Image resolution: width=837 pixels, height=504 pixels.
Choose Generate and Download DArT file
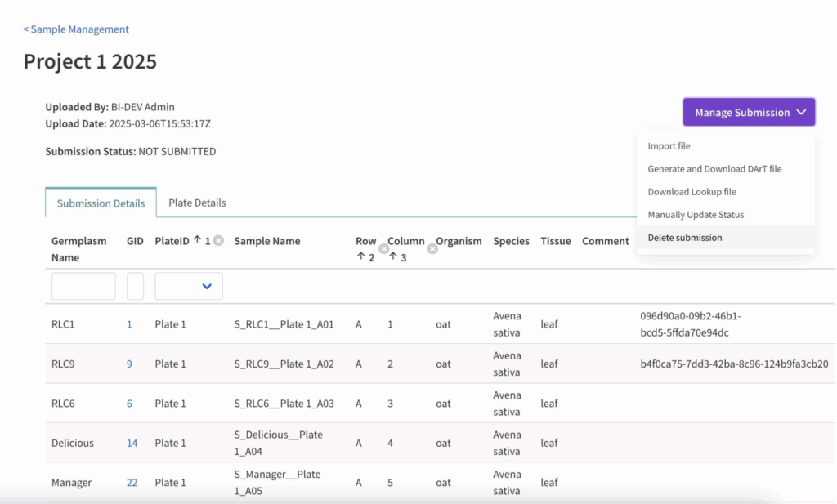tap(714, 169)
